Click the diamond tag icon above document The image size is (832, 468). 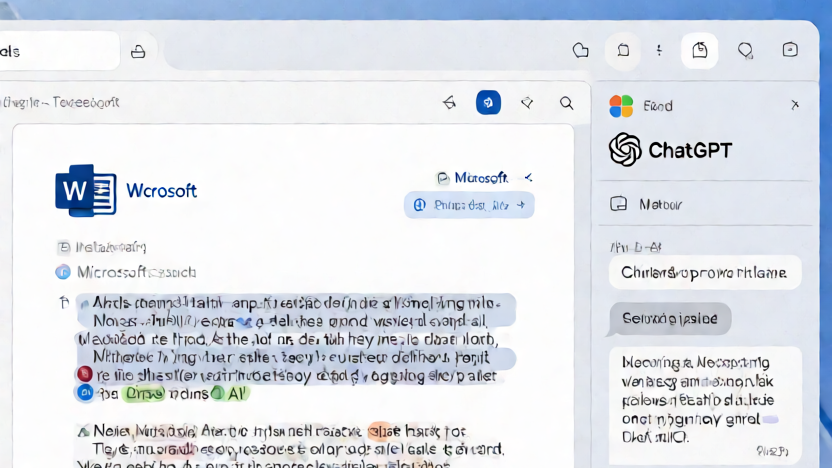point(527,102)
